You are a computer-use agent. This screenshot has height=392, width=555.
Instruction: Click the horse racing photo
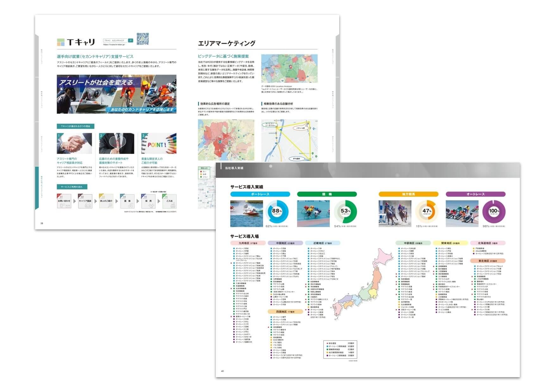click(395, 214)
